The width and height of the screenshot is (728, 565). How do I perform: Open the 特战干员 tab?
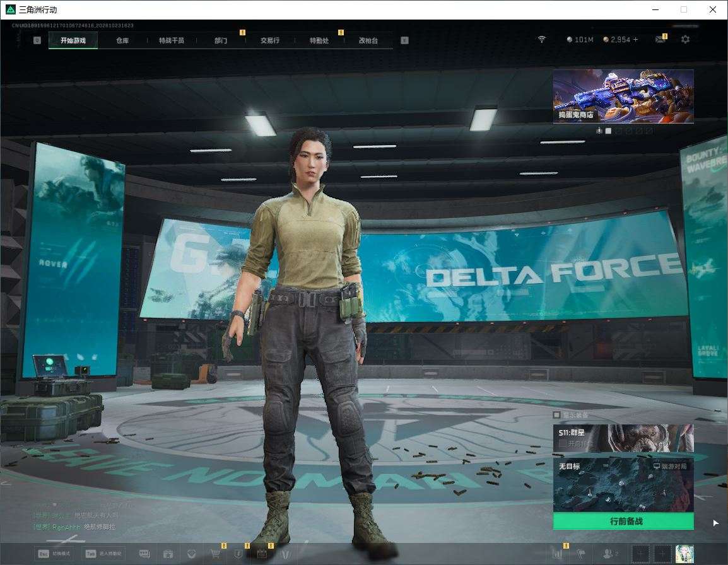pyautogui.click(x=172, y=40)
